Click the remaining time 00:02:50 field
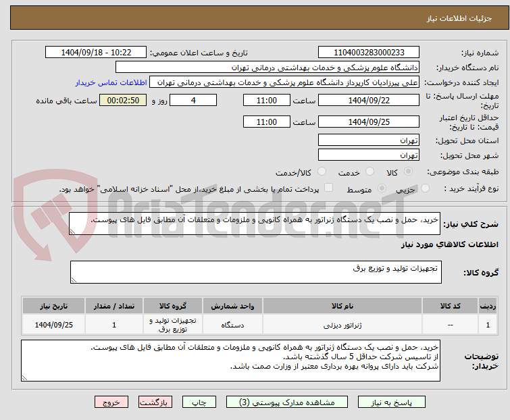 pos(123,100)
